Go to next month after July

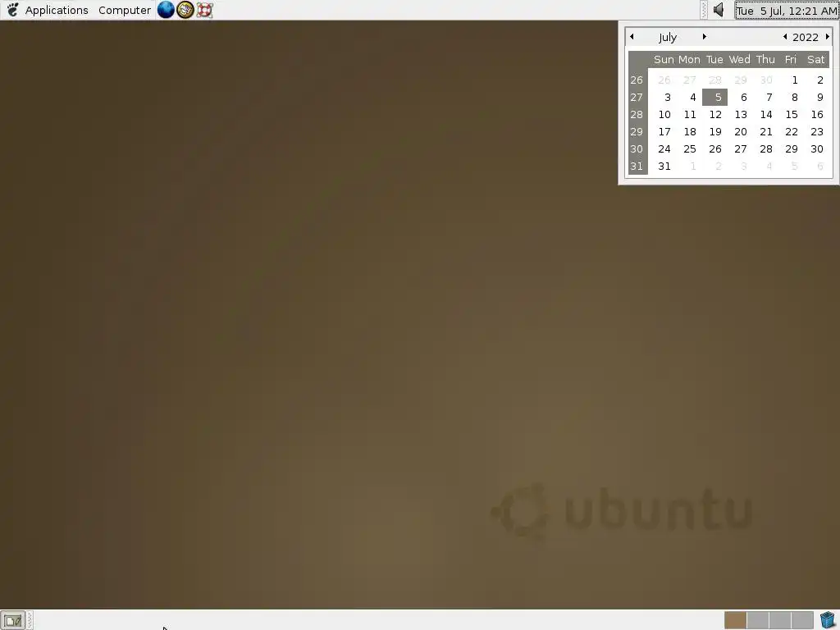[704, 36]
